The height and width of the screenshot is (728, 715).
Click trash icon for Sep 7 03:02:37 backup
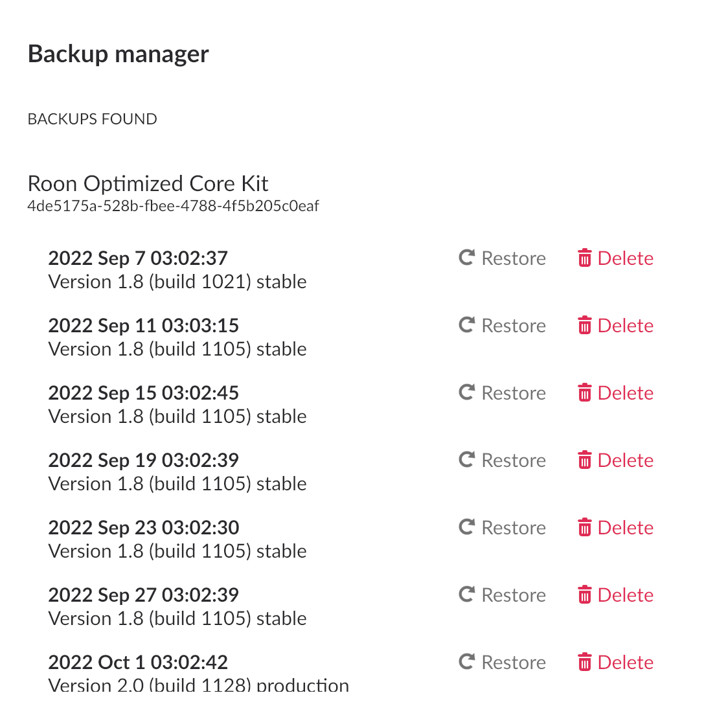pos(584,258)
